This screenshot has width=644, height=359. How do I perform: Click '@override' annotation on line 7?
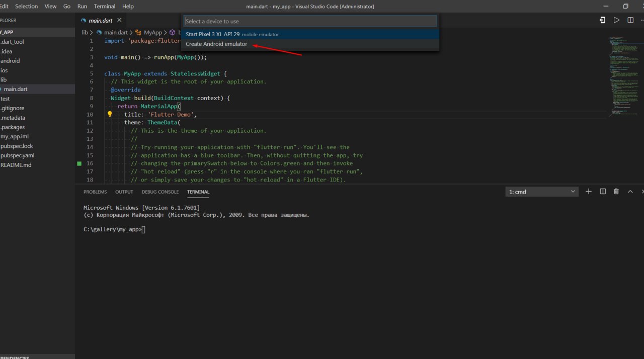pos(126,89)
